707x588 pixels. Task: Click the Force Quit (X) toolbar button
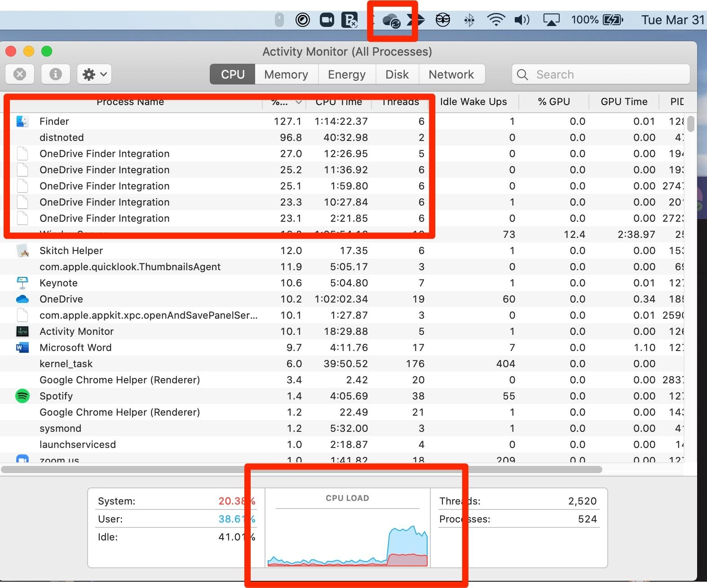pos(20,74)
